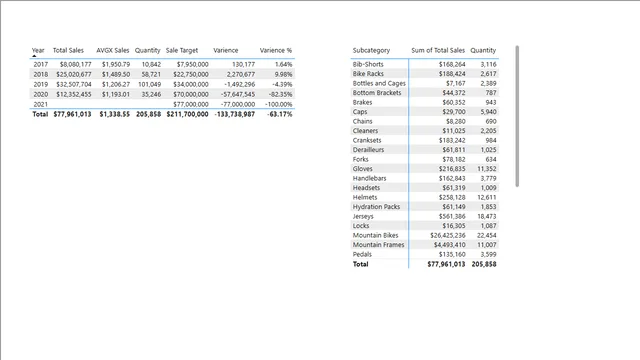640x360 pixels.
Task: Select the Bottles and Cages row
Action: 424,83
